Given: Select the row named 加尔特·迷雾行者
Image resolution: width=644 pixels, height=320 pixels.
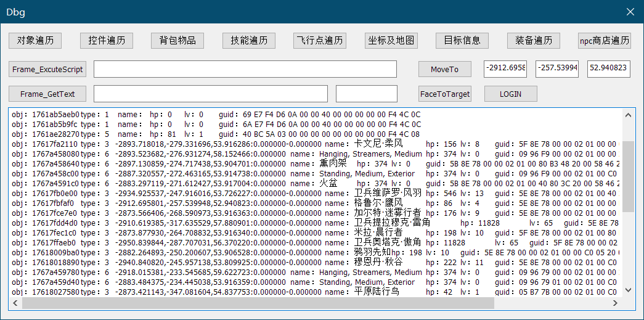Looking at the screenshot, I should click(x=316, y=213).
